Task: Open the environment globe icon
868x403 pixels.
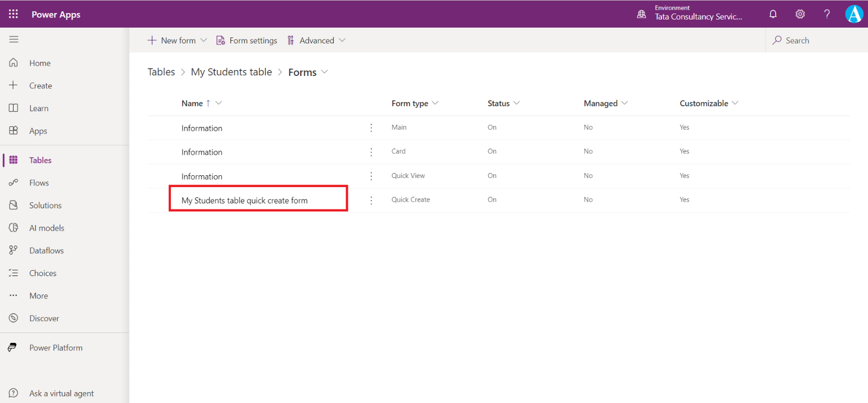Action: [x=641, y=14]
